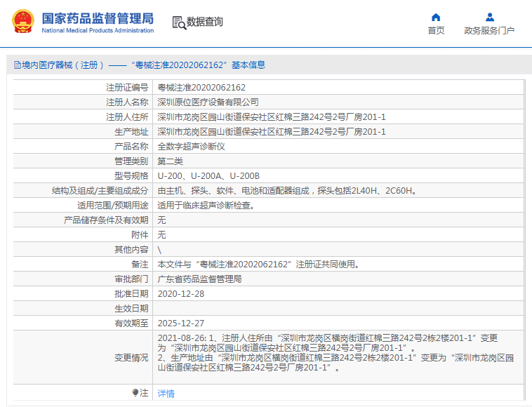Select the 第二类 value
Viewport: 532px width, 407px height.
[170, 161]
